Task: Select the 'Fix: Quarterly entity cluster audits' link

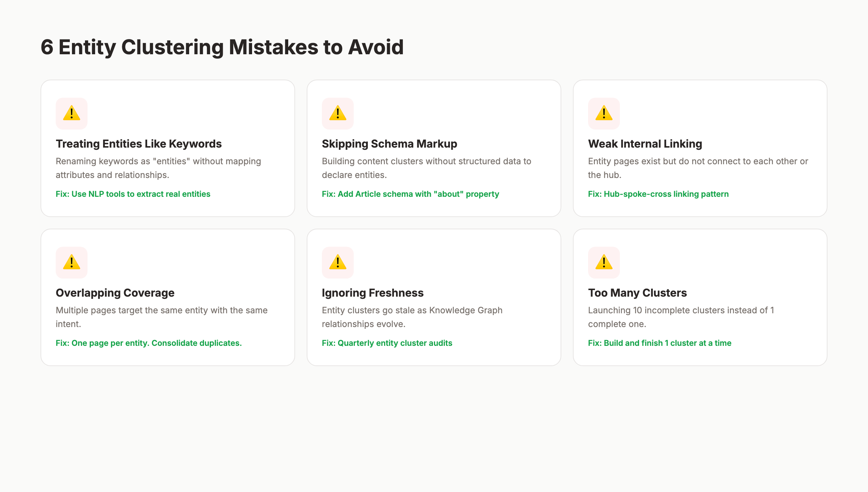Action: click(387, 343)
